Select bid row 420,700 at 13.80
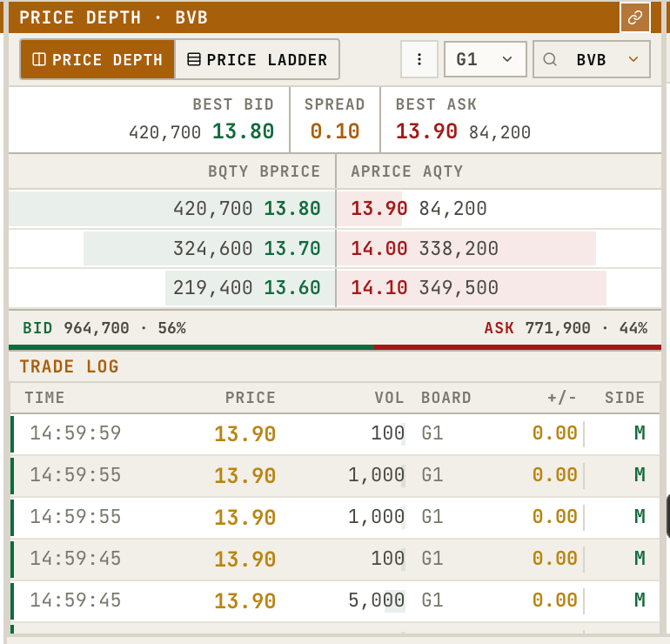Screen dimensions: 670x644 (172, 209)
